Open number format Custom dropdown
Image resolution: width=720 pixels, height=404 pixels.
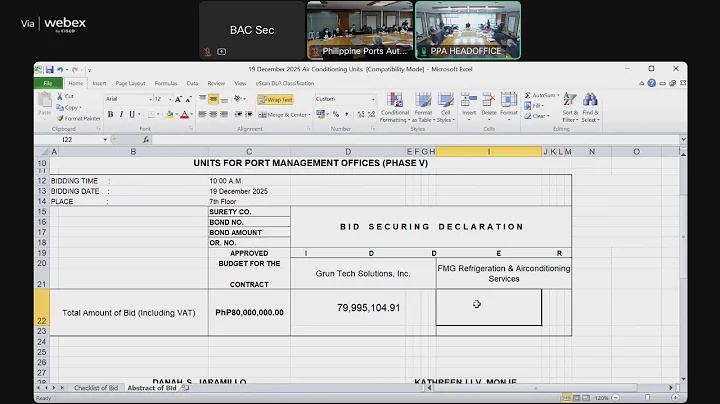click(x=373, y=99)
